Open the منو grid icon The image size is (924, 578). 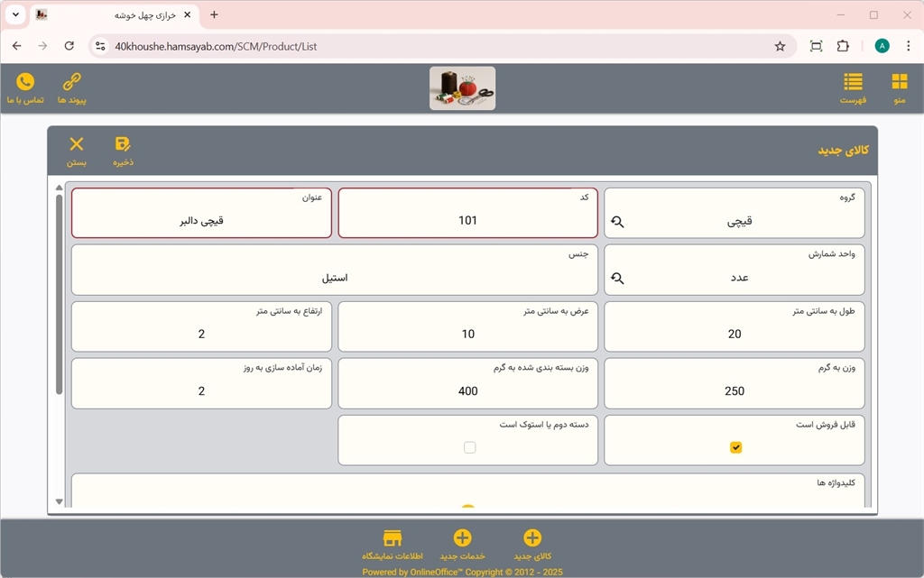click(899, 82)
